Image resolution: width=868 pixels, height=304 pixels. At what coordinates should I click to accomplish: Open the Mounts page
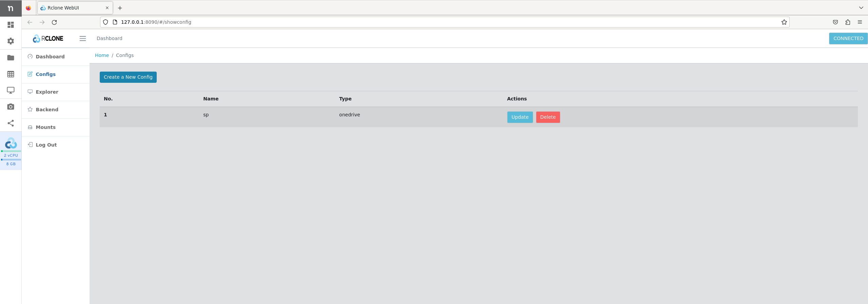point(45,127)
